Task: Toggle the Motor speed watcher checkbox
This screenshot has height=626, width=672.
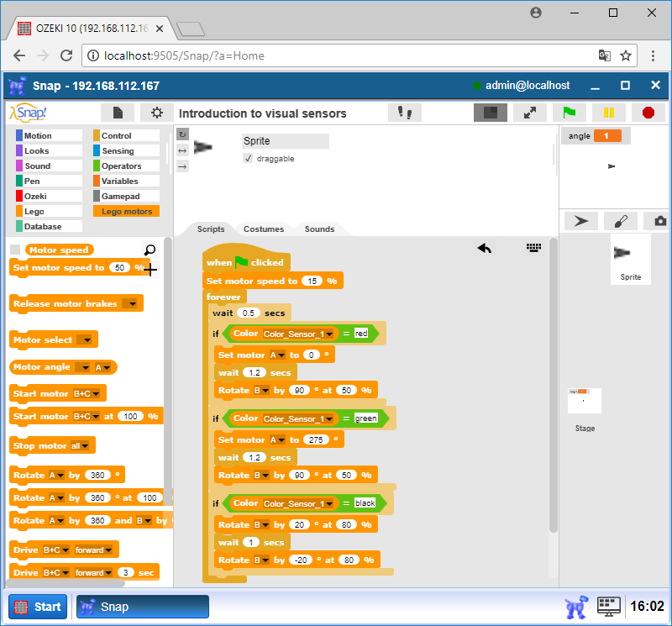Action: 15,250
